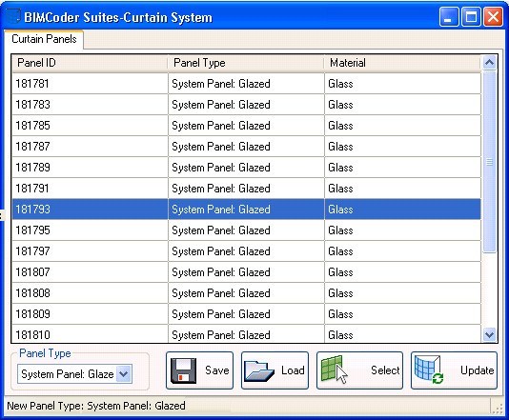The height and width of the screenshot is (420, 509).
Task: Click Glass material cell of row 181809
Action: tap(403, 314)
